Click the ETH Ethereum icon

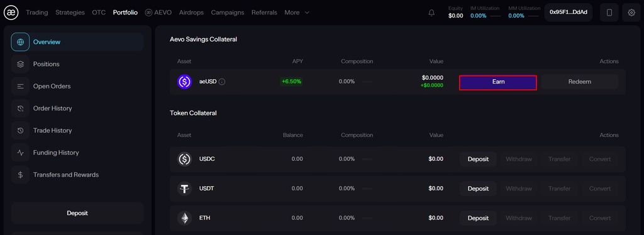184,218
